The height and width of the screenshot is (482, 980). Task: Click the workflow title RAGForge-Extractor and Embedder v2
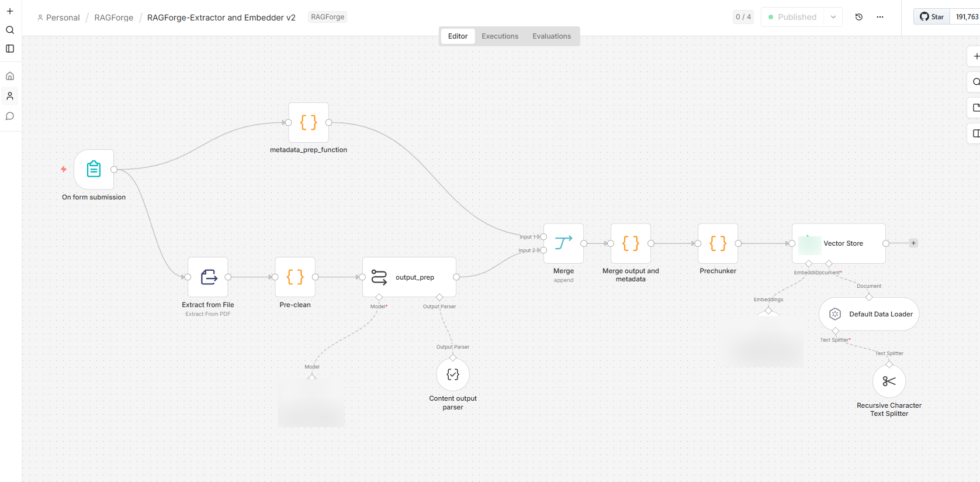(221, 18)
